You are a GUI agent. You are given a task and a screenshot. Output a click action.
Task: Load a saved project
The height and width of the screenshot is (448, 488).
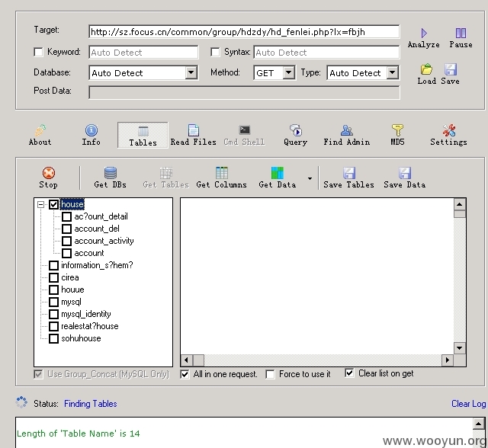426,75
